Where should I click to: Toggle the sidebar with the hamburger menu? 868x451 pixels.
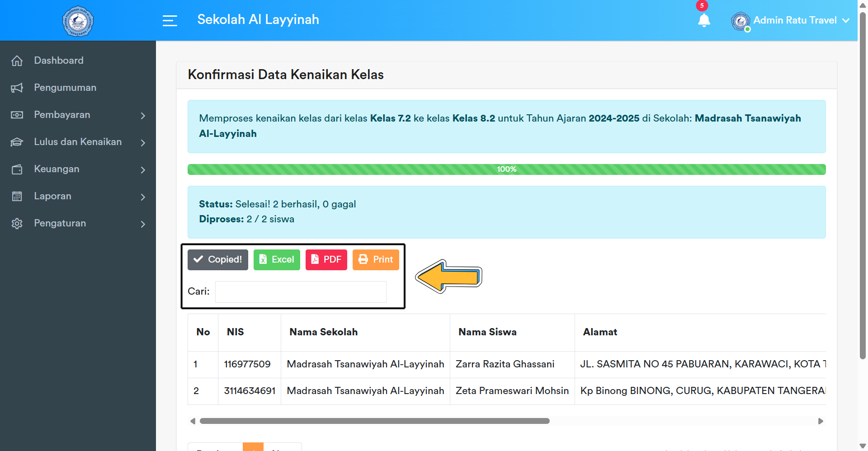click(170, 20)
